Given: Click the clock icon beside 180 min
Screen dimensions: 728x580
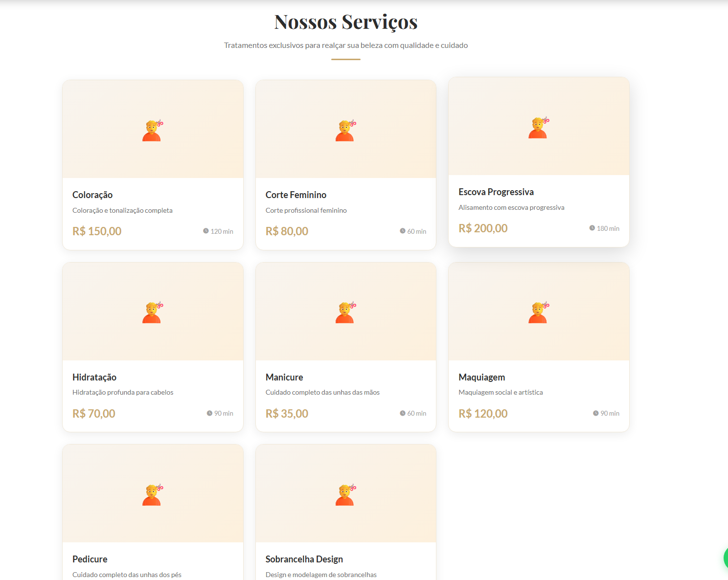Looking at the screenshot, I should (592, 228).
